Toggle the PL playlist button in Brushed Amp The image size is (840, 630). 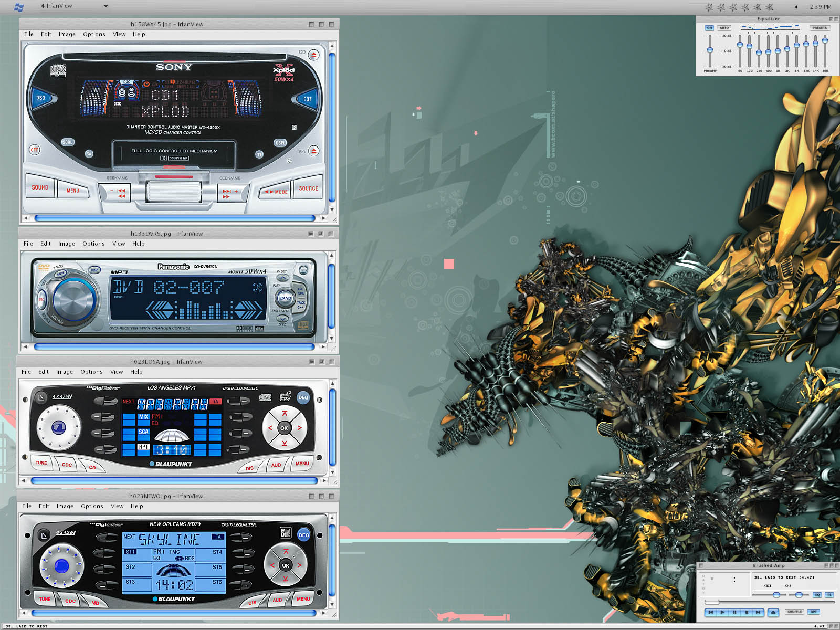click(829, 595)
